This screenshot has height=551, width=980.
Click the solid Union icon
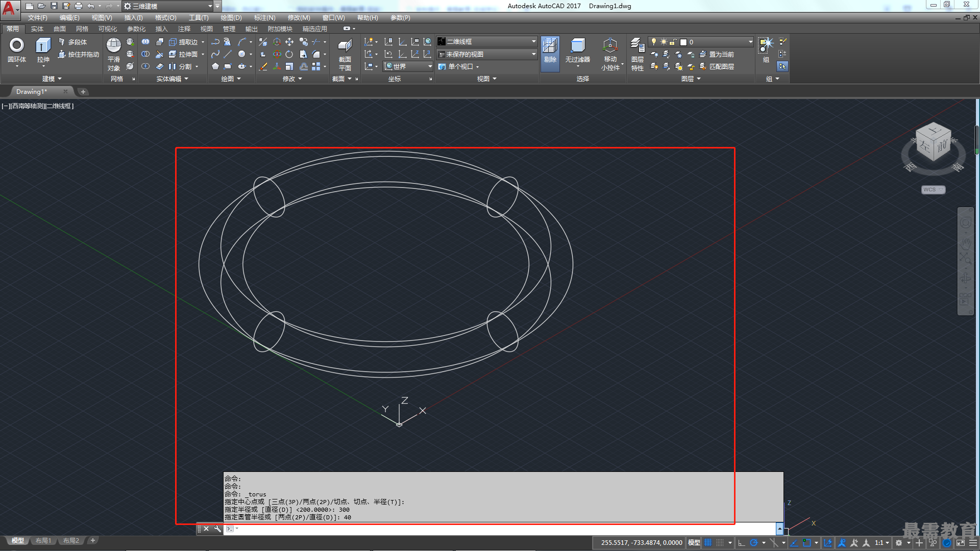click(145, 42)
